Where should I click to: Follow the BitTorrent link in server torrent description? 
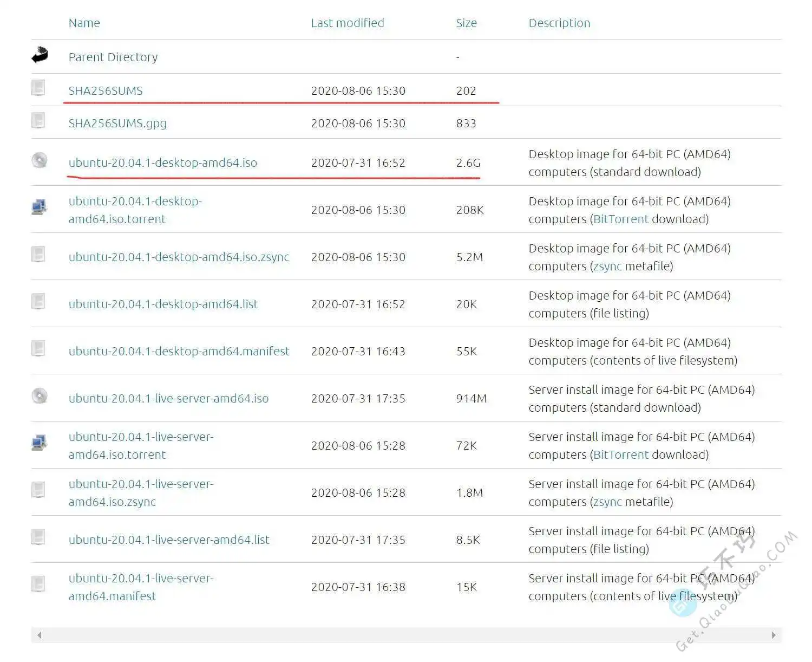[621, 455]
